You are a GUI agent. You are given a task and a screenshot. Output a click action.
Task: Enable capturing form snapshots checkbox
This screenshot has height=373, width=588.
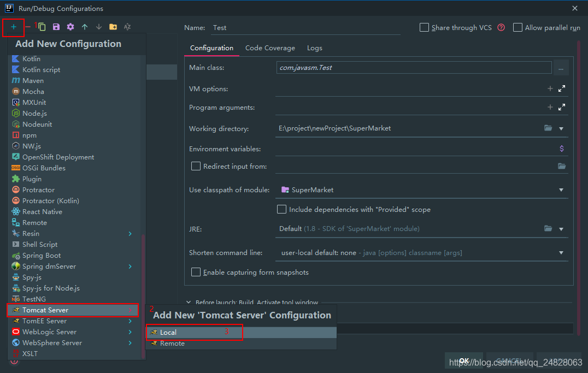click(196, 272)
